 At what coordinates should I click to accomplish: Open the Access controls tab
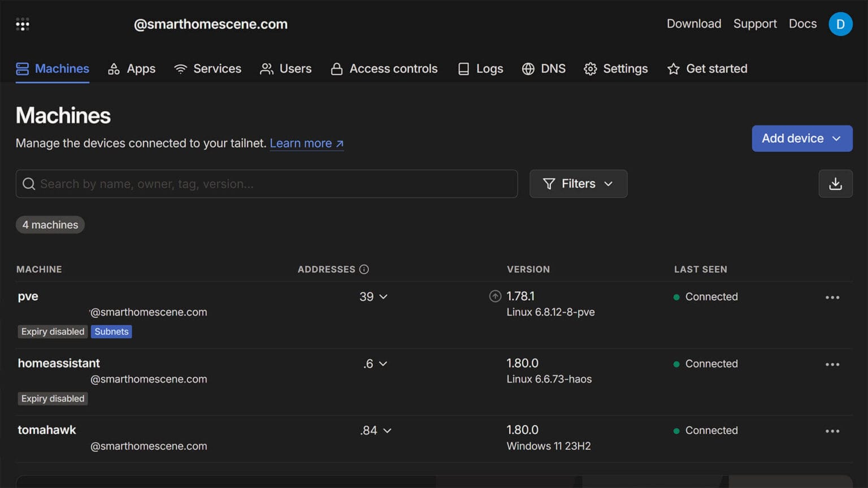pos(384,68)
